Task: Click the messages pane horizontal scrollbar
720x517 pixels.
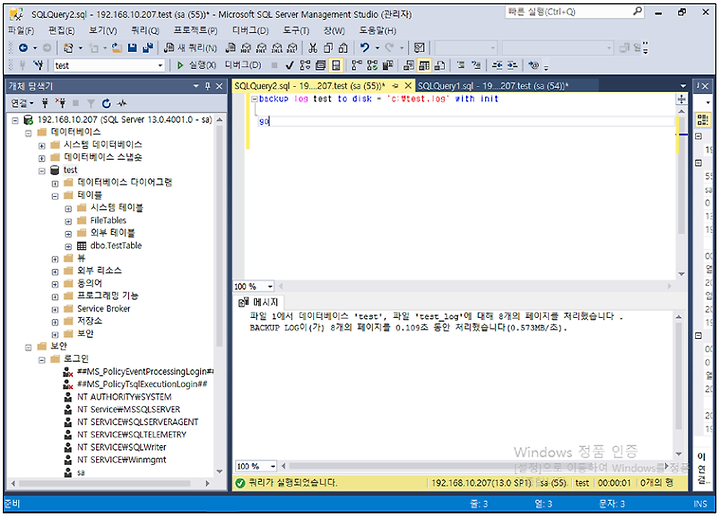Action: [476, 466]
